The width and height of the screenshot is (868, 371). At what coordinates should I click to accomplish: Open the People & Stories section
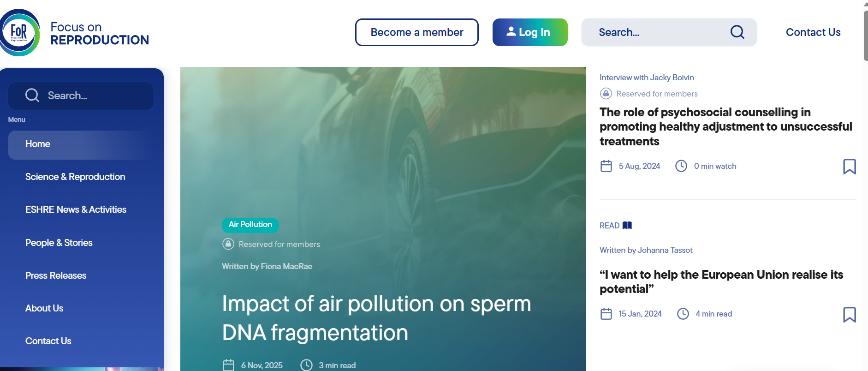tap(59, 243)
